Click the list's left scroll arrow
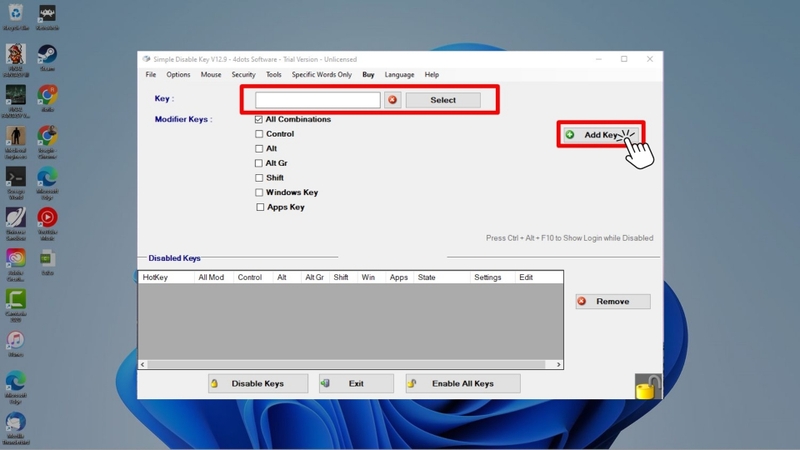 [143, 364]
